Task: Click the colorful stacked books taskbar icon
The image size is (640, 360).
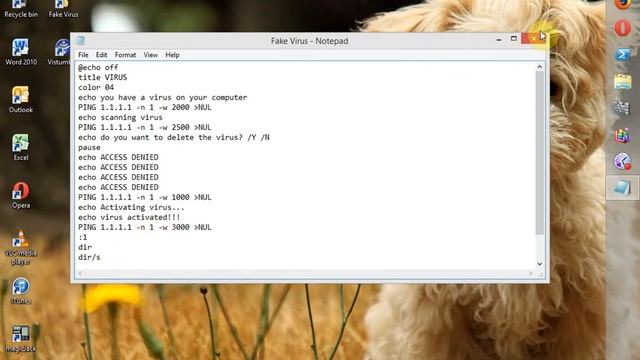Action: click(x=622, y=135)
